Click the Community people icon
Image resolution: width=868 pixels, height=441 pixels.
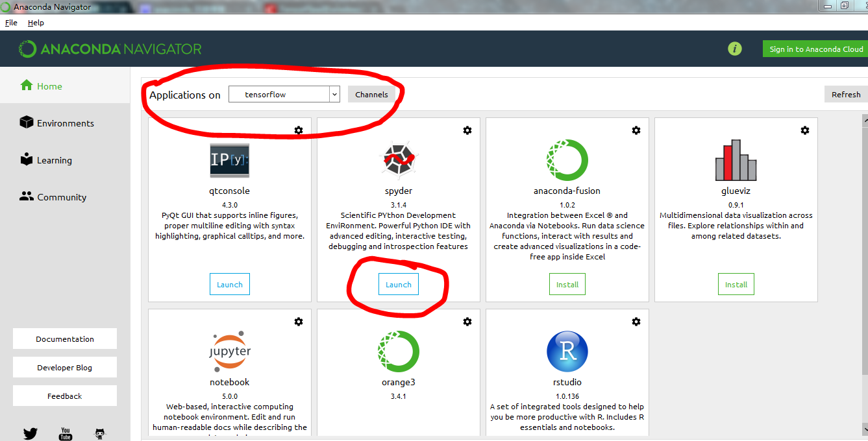(x=27, y=196)
